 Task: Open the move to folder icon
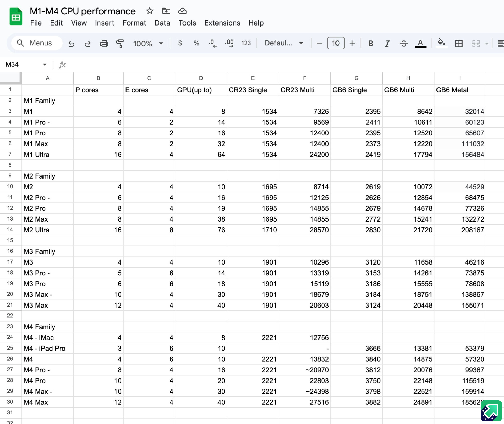(166, 11)
